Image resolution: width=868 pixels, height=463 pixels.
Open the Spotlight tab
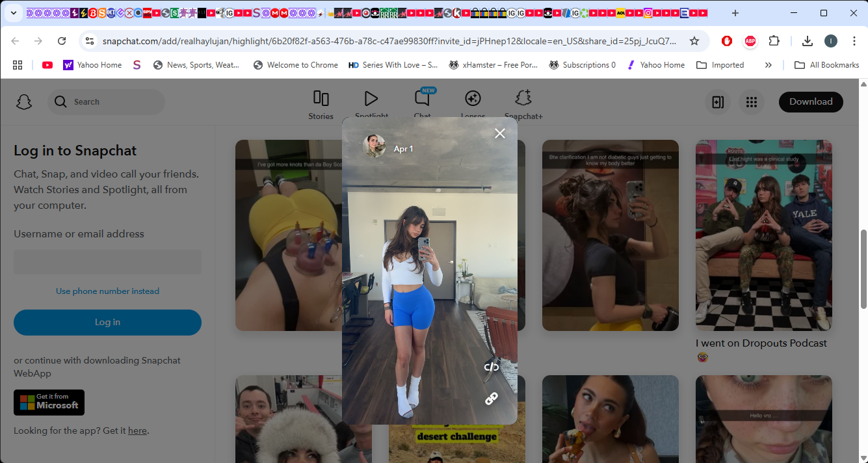coord(371,105)
